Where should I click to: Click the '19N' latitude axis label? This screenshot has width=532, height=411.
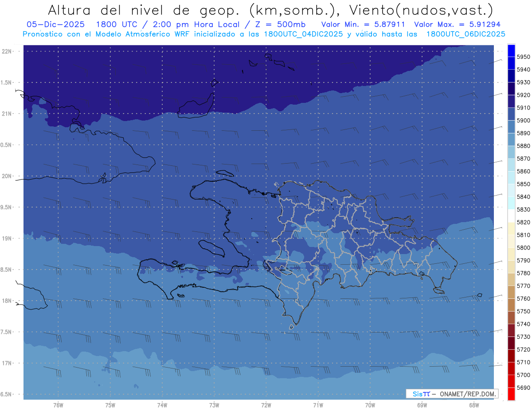7,239
